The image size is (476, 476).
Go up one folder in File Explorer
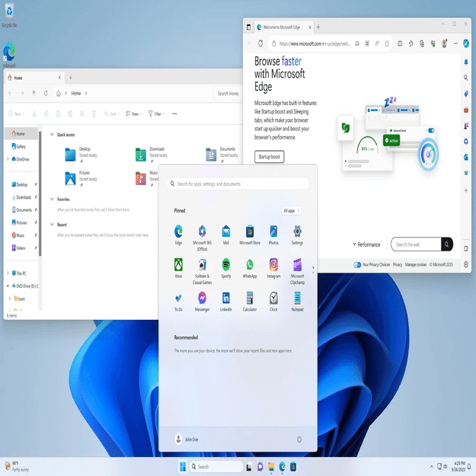34,93
